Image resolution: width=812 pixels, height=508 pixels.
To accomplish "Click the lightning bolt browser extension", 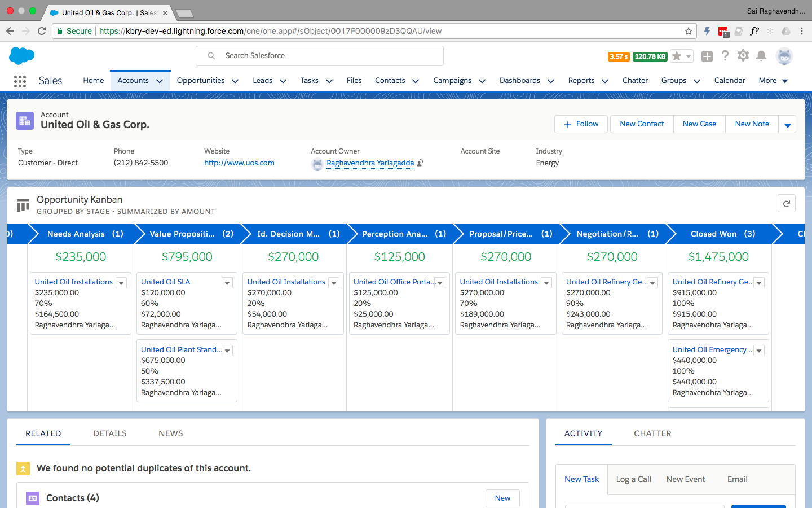I will 707,31.
